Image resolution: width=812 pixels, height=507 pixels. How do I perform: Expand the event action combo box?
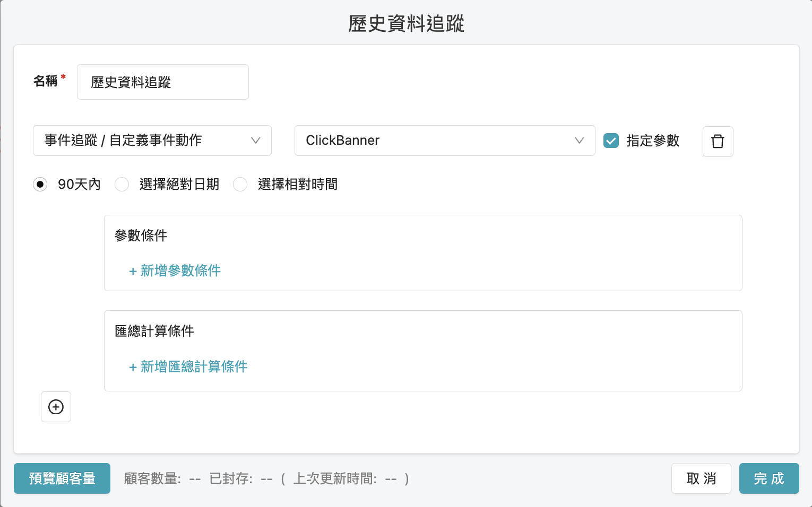pyautogui.click(x=152, y=141)
